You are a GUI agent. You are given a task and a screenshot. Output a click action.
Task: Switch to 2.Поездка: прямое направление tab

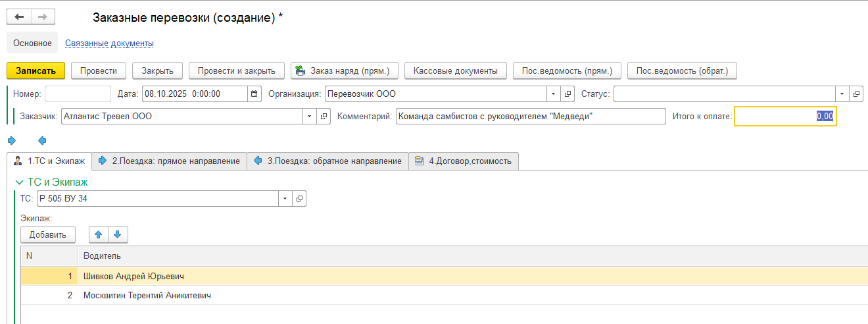169,161
